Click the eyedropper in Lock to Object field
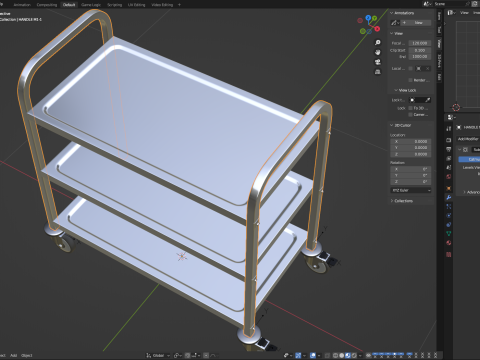The width and height of the screenshot is (480, 360). click(428, 100)
